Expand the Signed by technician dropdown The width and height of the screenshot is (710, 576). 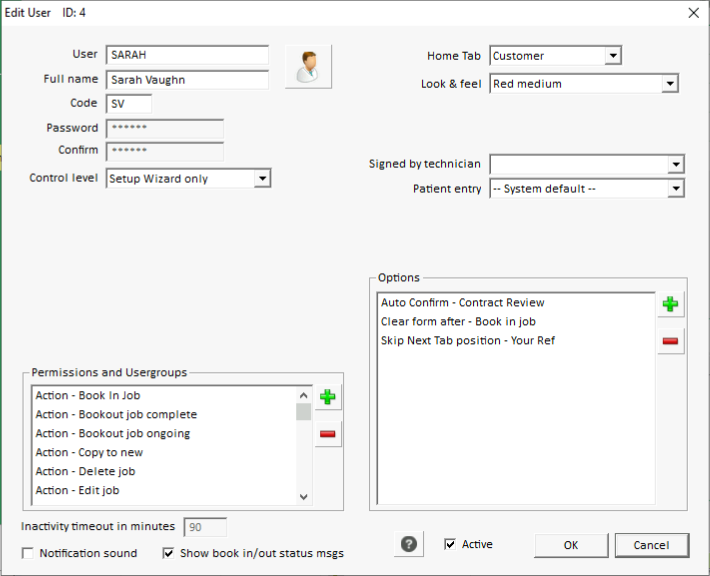point(676,164)
